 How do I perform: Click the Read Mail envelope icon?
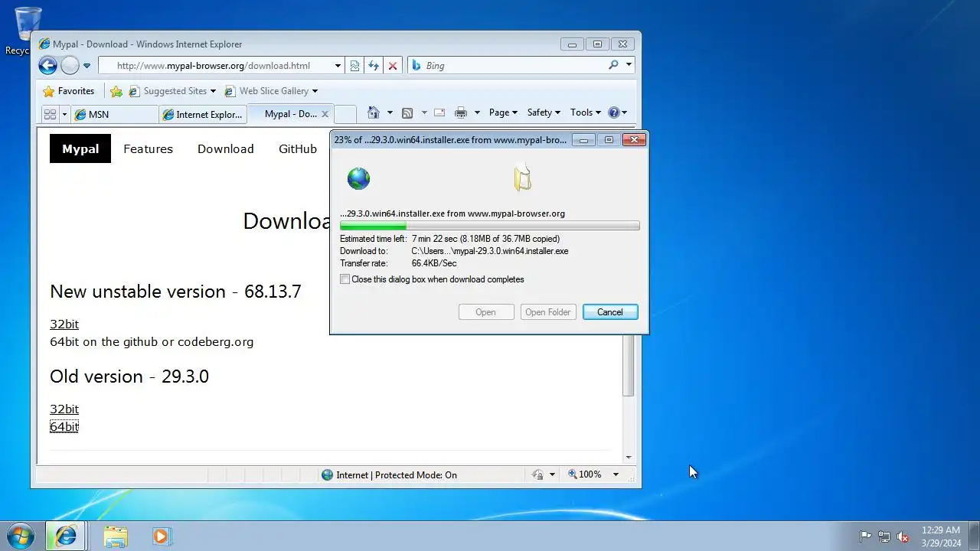pos(439,112)
